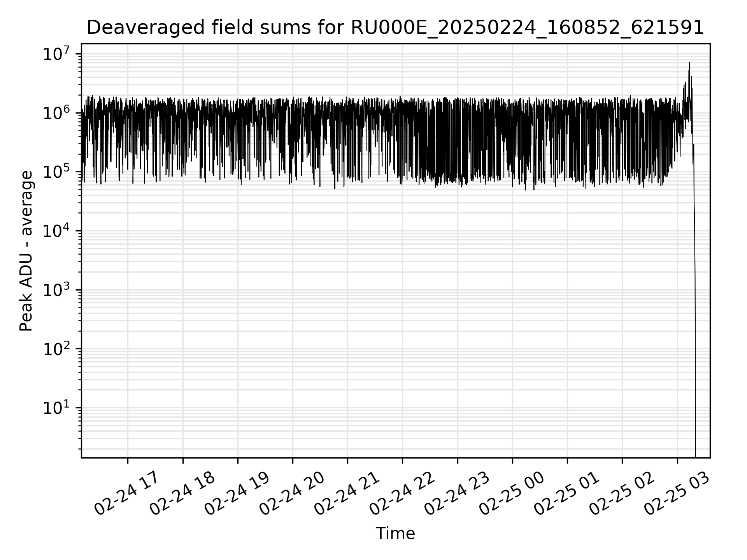This screenshot has height=560, width=747.
Task: Click the y-axis tick label 10^4
Action: [57, 230]
